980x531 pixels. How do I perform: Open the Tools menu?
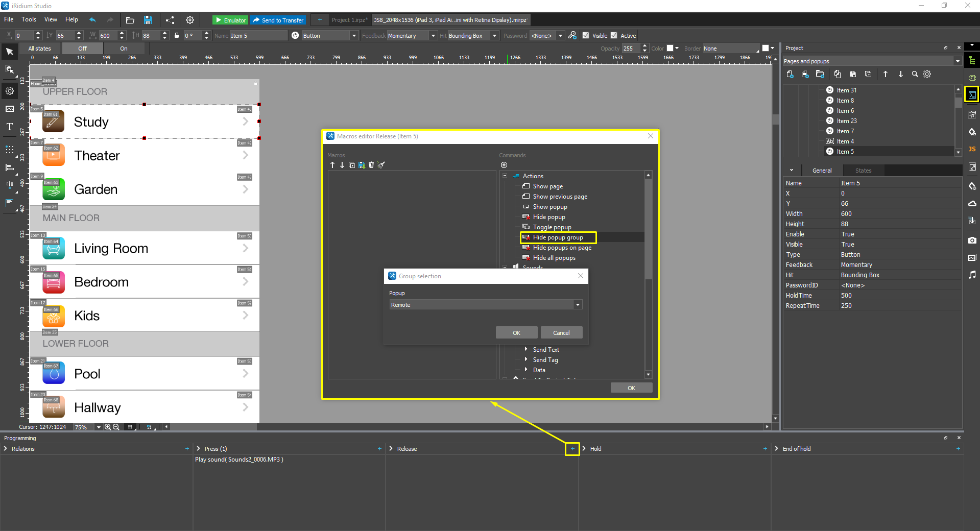[29, 19]
